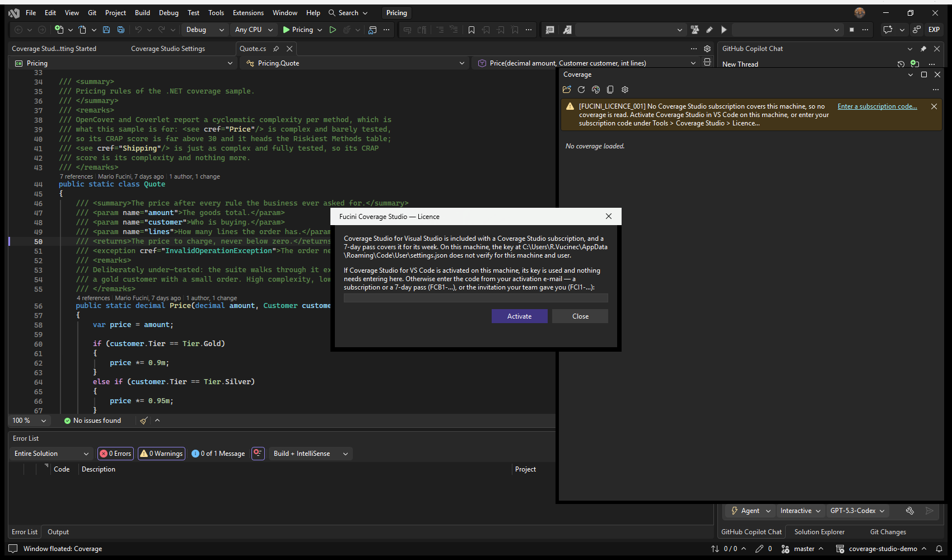Open the Any CPU platform dropdown
The image size is (952, 560).
(254, 30)
